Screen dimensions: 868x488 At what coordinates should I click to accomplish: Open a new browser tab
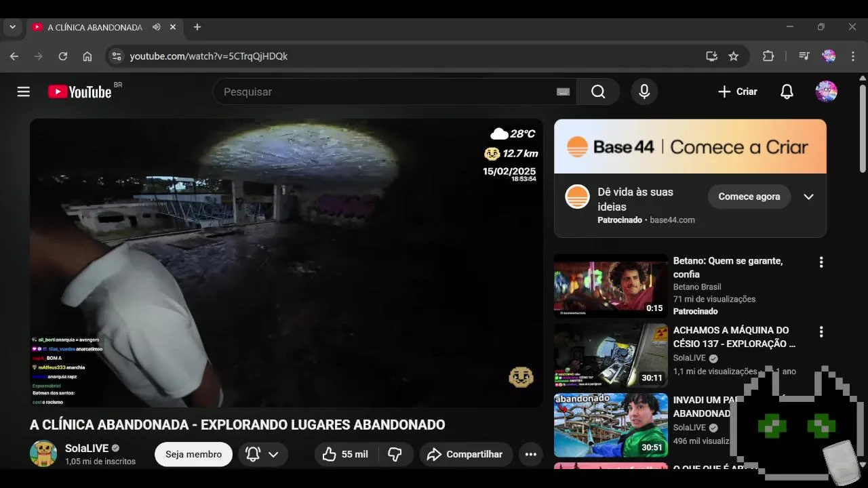pos(197,27)
